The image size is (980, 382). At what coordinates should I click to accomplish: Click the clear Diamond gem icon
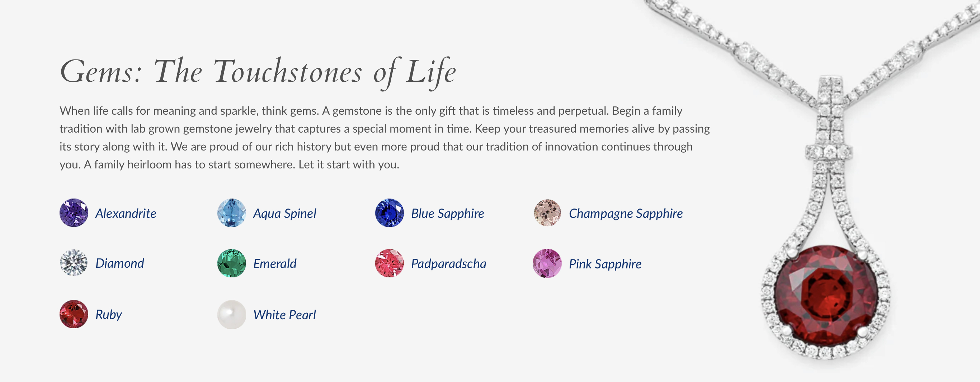tap(74, 263)
